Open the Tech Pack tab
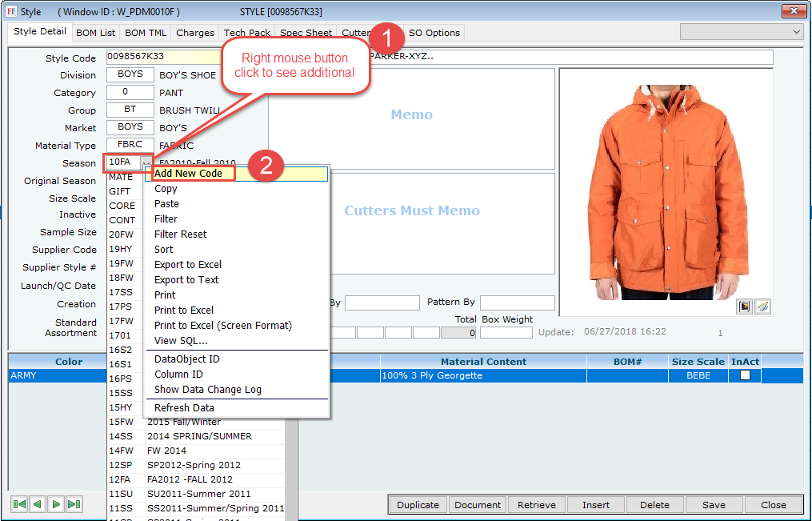Viewport: 812px width, 521px height. 246,33
